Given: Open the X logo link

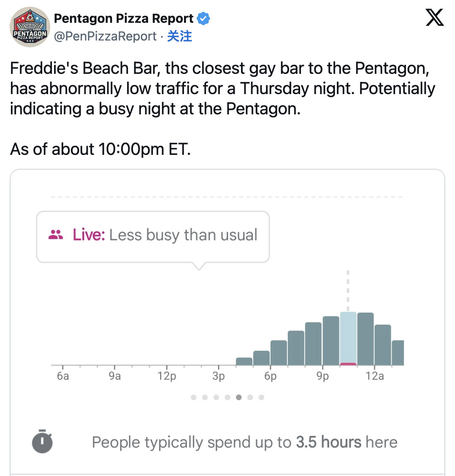Looking at the screenshot, I should click(x=435, y=18).
